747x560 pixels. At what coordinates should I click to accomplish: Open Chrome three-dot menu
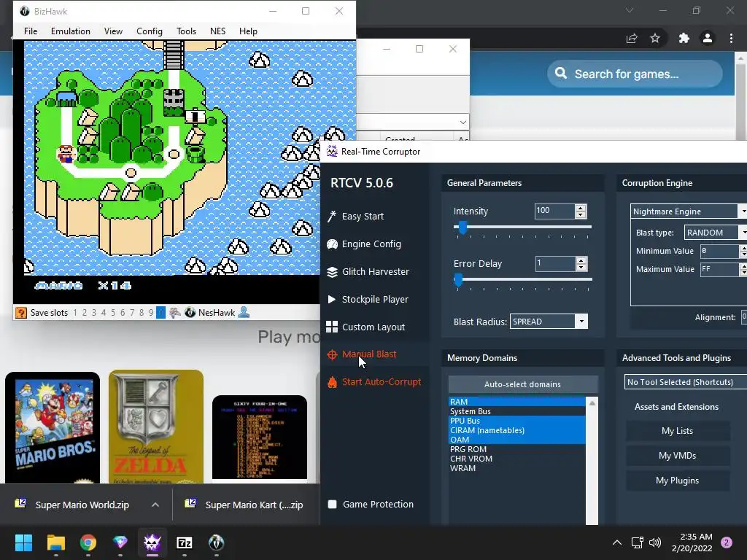pos(731,38)
